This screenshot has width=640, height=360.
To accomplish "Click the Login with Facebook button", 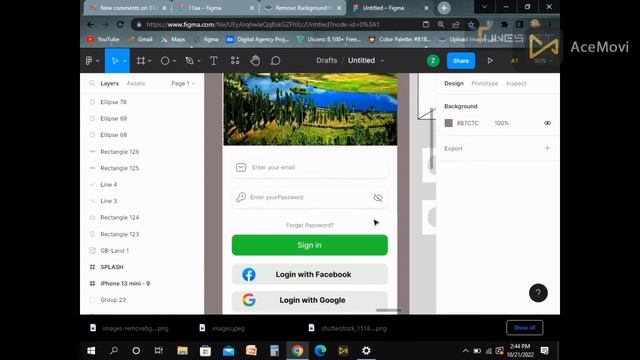I will coord(309,274).
